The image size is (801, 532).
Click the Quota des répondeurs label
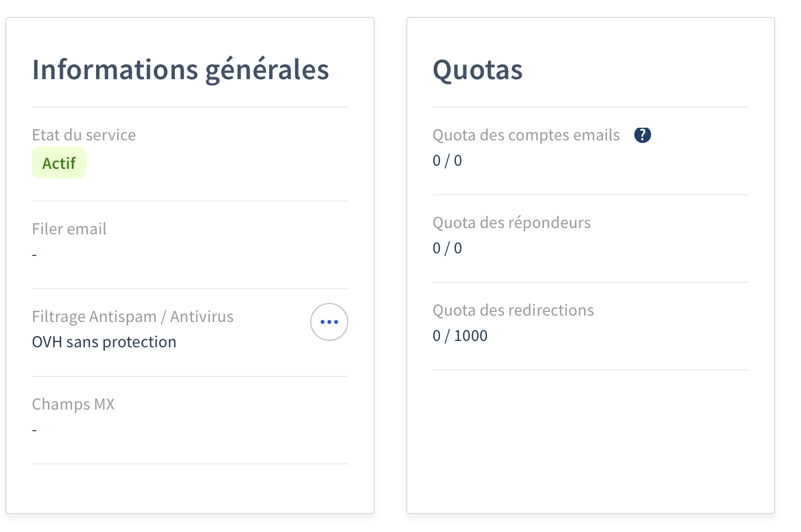[x=511, y=223]
